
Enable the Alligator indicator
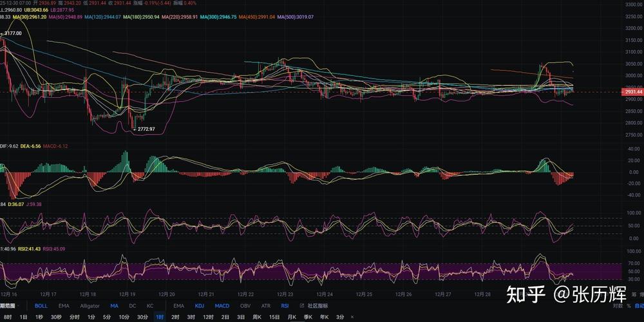click(x=90, y=306)
